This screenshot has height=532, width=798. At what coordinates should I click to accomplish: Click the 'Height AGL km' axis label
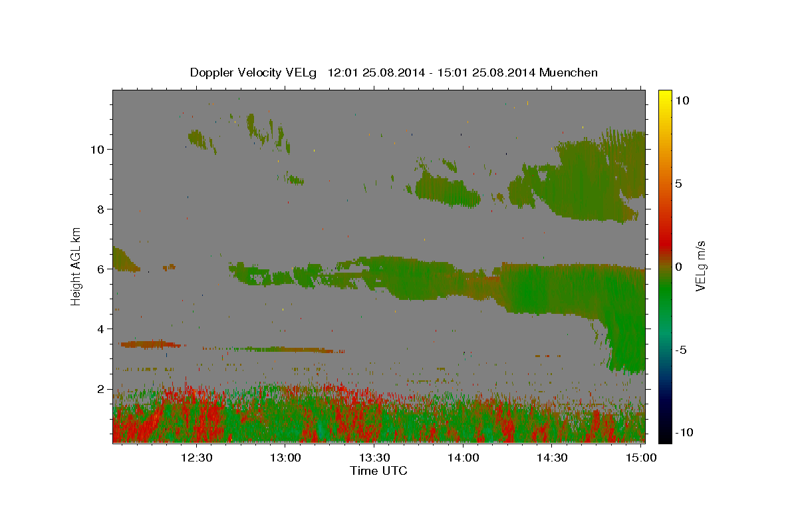(x=76, y=266)
